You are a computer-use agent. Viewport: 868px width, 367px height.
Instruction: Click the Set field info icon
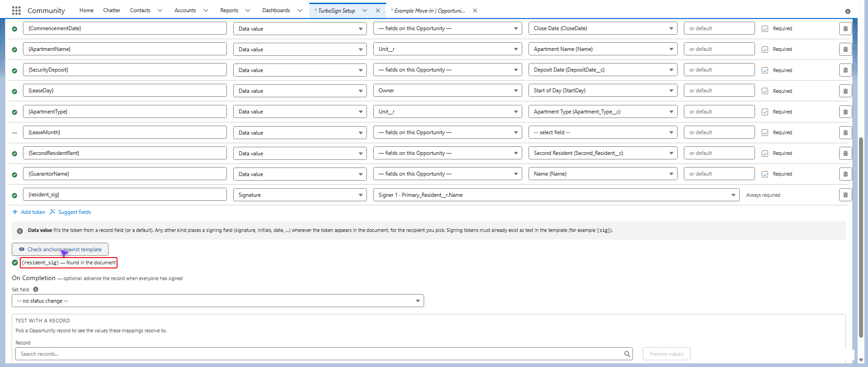pyautogui.click(x=36, y=290)
